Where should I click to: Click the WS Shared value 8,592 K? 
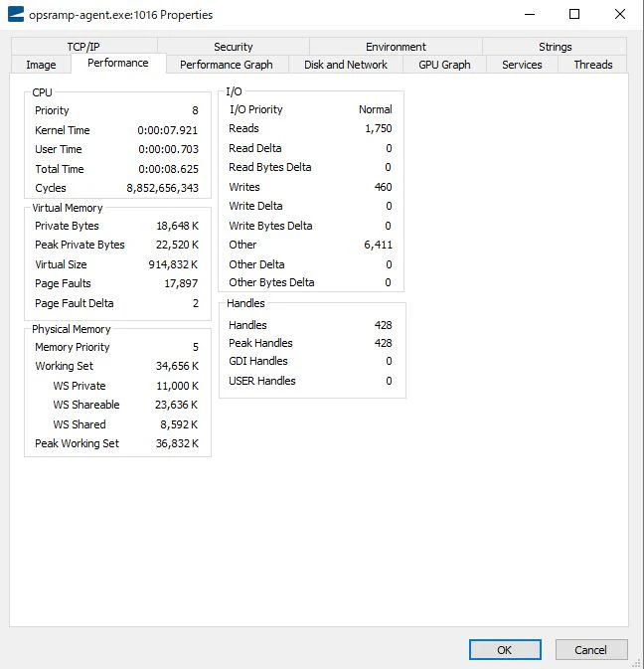pos(179,424)
